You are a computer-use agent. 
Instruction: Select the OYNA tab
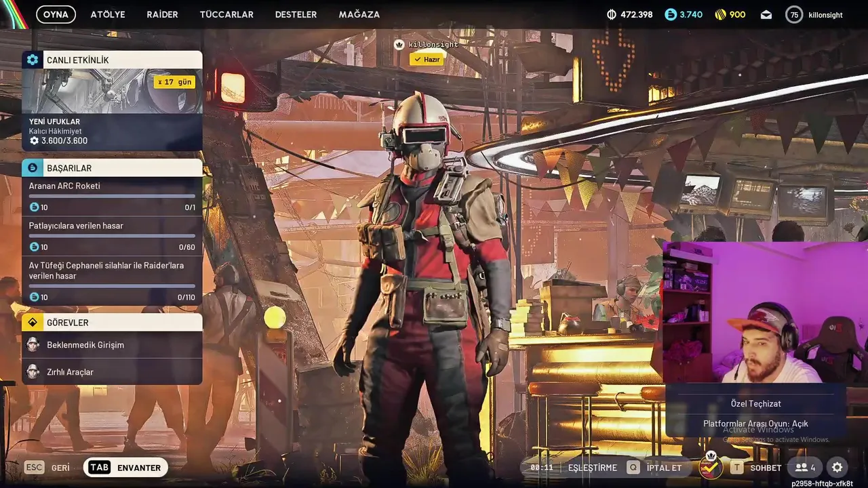pyautogui.click(x=56, y=14)
